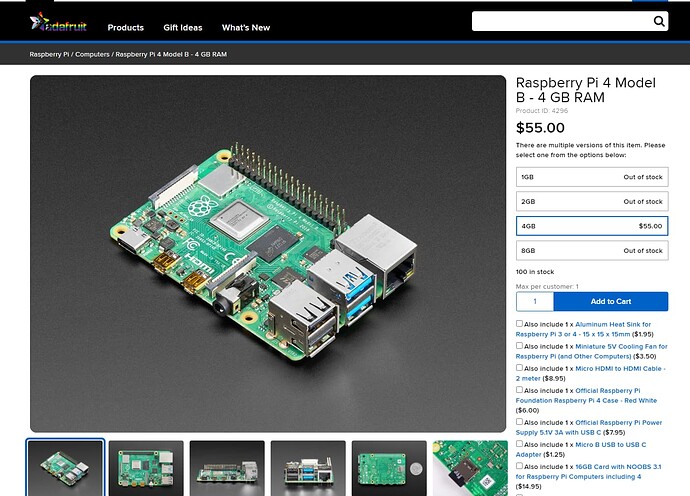Check the Miniature 5V Cooling Fan add-on
The width and height of the screenshot is (690, 496).
519,345
